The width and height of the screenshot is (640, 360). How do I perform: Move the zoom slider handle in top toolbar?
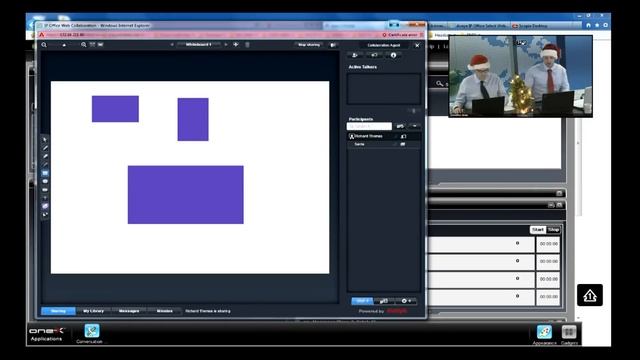(x=64, y=45)
